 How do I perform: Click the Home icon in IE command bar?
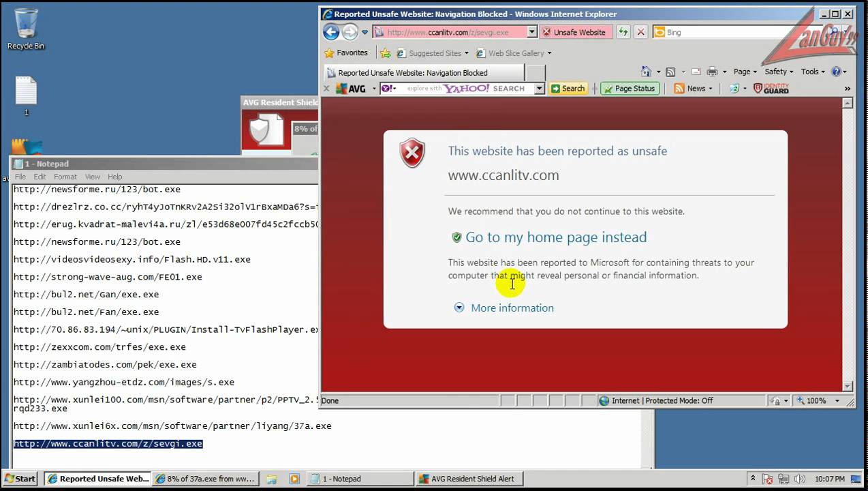(x=646, y=72)
